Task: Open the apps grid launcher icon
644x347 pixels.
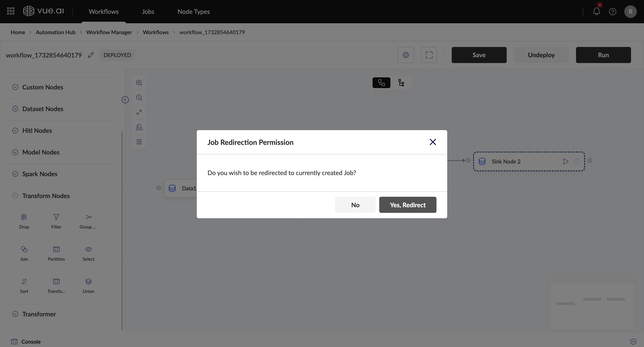Action: 11,11
